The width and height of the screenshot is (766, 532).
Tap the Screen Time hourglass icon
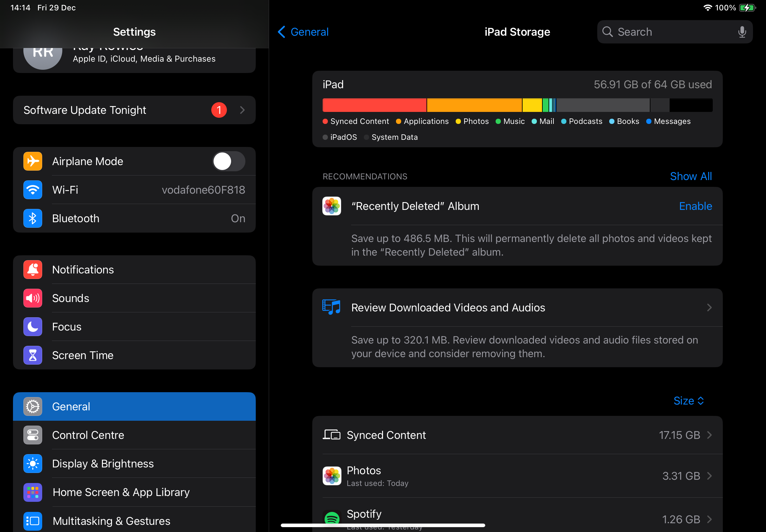click(33, 355)
